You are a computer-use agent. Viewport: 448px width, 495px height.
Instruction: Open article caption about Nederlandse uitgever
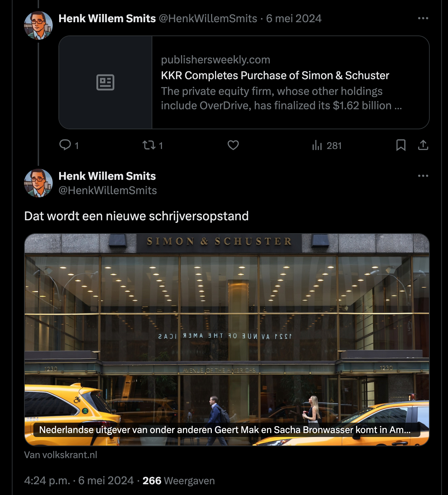[225, 430]
